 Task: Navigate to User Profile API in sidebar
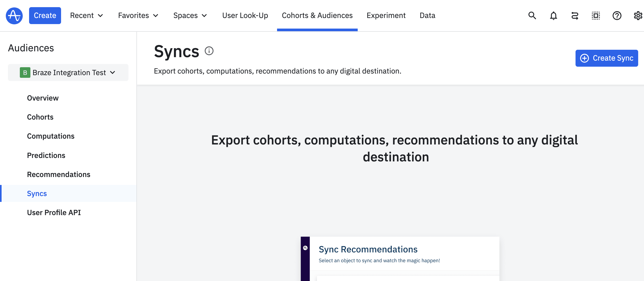pos(54,212)
